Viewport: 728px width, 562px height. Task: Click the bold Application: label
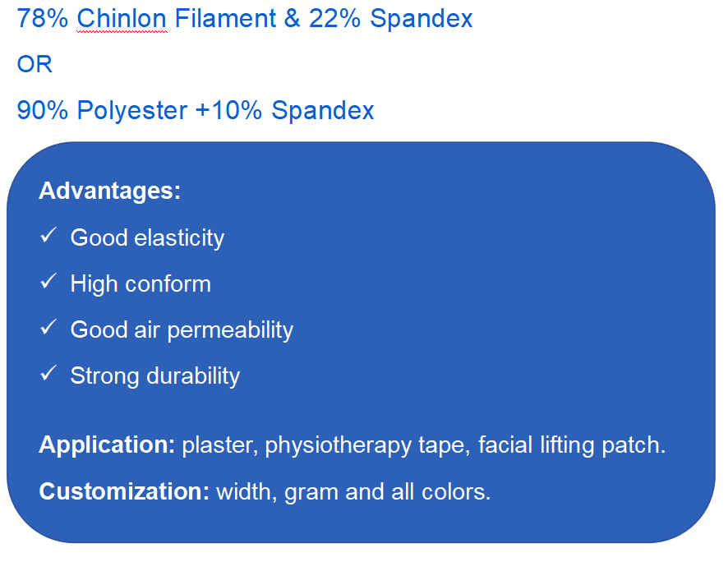(x=107, y=445)
